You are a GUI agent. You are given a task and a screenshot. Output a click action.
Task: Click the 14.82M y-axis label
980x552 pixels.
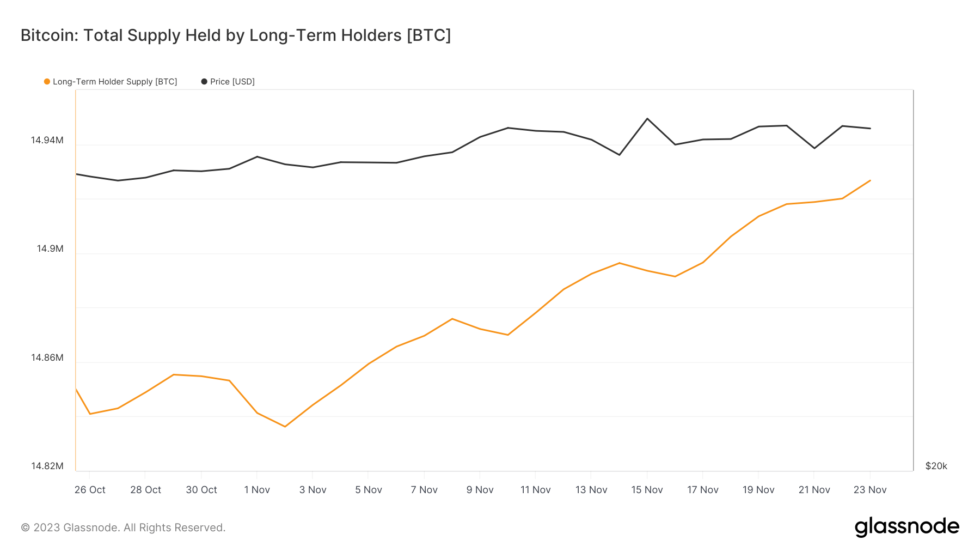47,466
